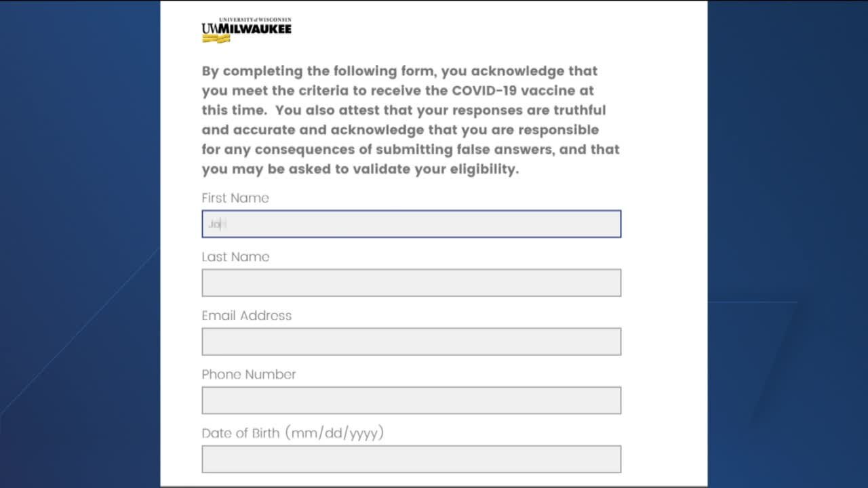The width and height of the screenshot is (868, 488).
Task: Click the UW Milwaukee logo
Action: (x=246, y=30)
